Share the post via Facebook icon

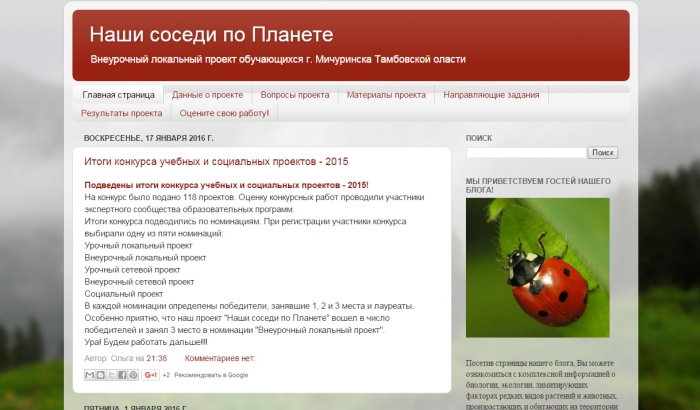tap(123, 375)
